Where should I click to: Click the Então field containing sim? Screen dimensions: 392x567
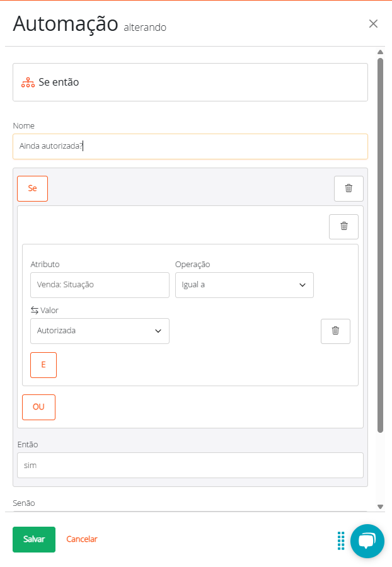point(190,465)
